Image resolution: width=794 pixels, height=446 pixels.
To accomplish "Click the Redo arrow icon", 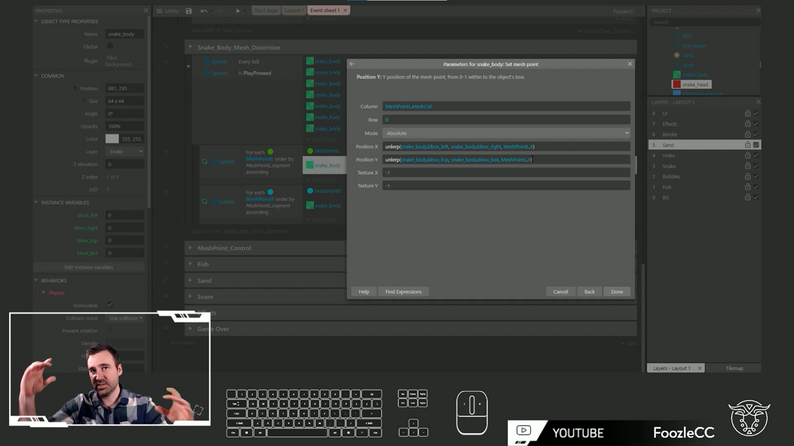I will pos(219,11).
